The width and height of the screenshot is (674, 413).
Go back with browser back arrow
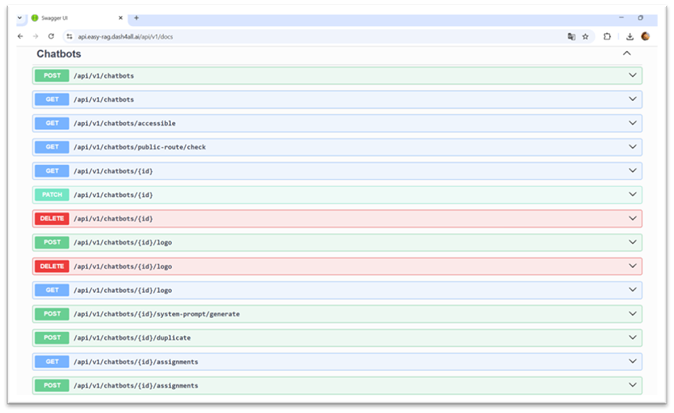20,37
